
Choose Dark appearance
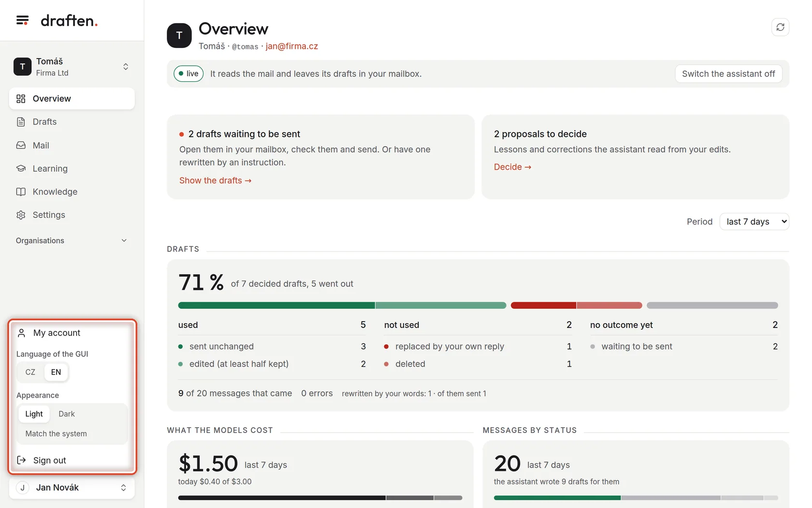coord(67,414)
